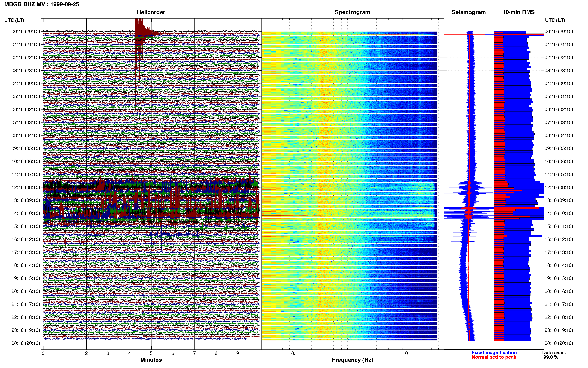Click left time label '17:10 (13:10)'
The width and height of the screenshot is (588, 368).
click(26, 252)
